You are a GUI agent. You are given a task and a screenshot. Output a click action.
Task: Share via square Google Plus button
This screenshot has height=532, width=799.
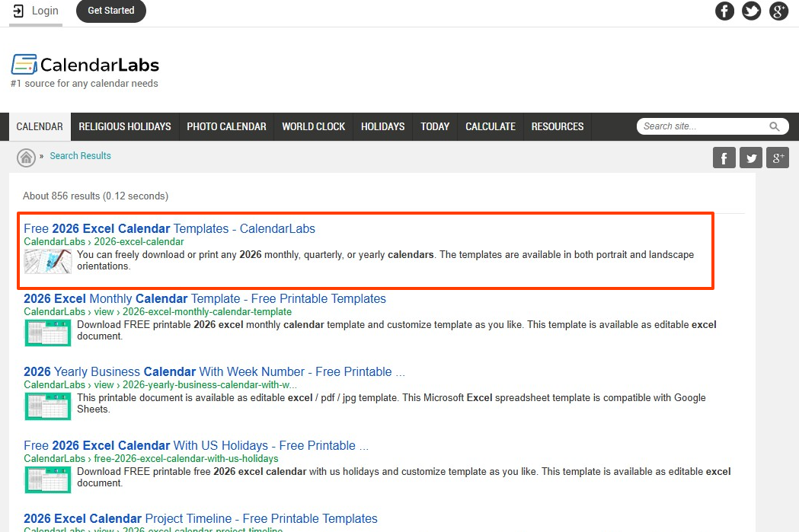coord(778,158)
